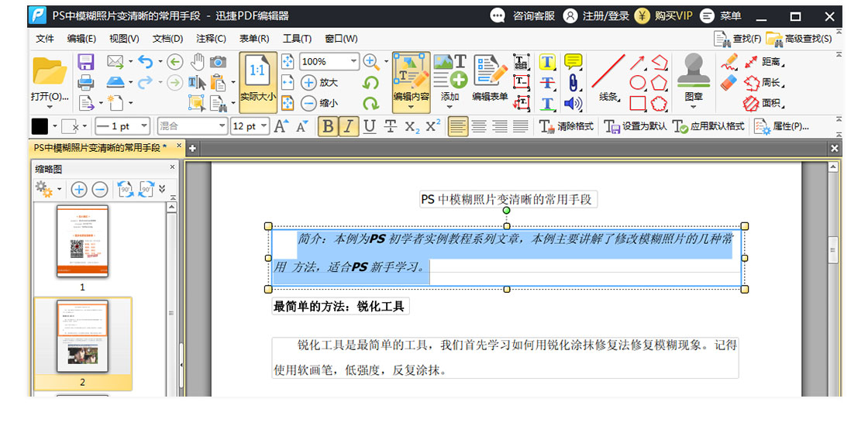The height and width of the screenshot is (426, 868).
Task: Rotate thumbnails counterclockwise 90 degrees
Action: tap(126, 189)
